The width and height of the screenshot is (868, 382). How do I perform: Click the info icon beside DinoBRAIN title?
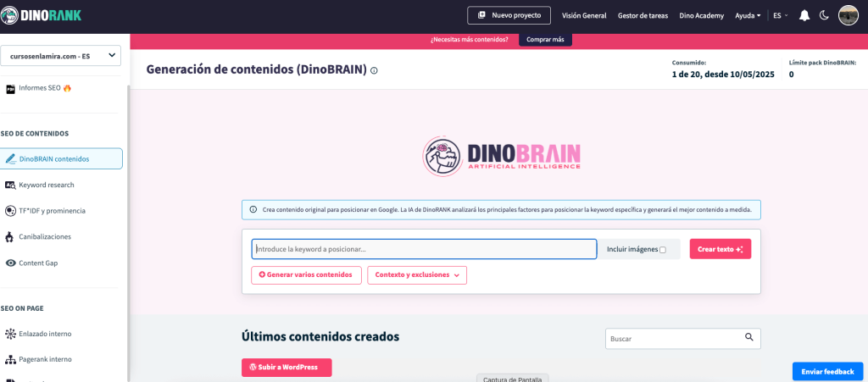tap(374, 71)
